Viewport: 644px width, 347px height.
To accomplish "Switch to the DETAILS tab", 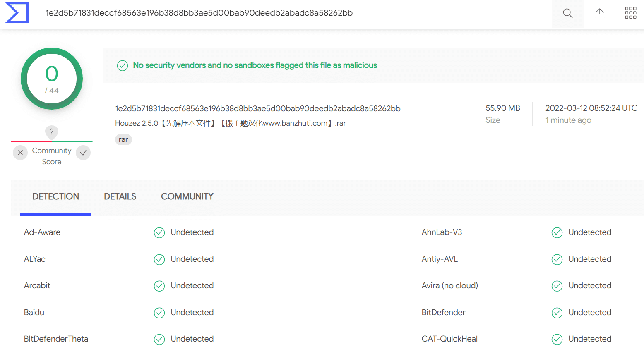I will pyautogui.click(x=120, y=196).
